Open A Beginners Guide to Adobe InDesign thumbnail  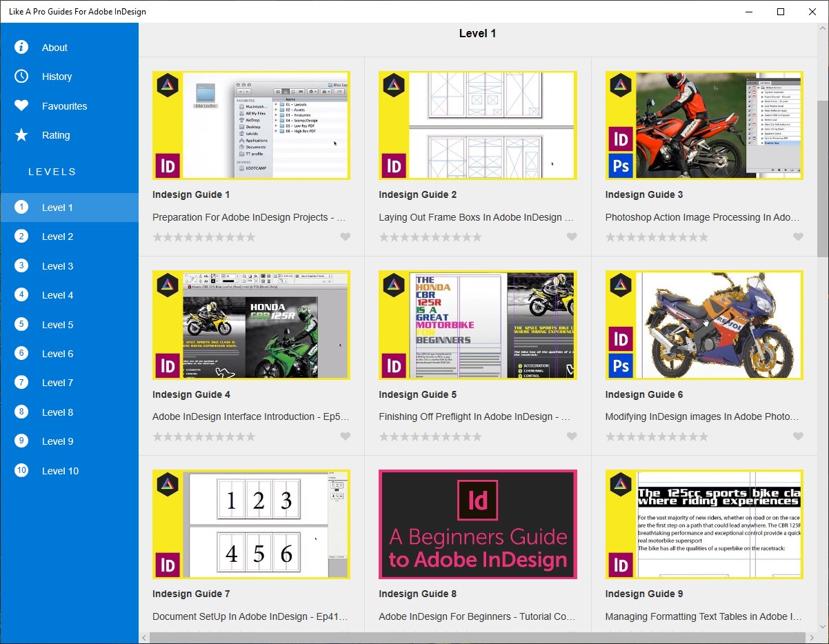click(477, 524)
